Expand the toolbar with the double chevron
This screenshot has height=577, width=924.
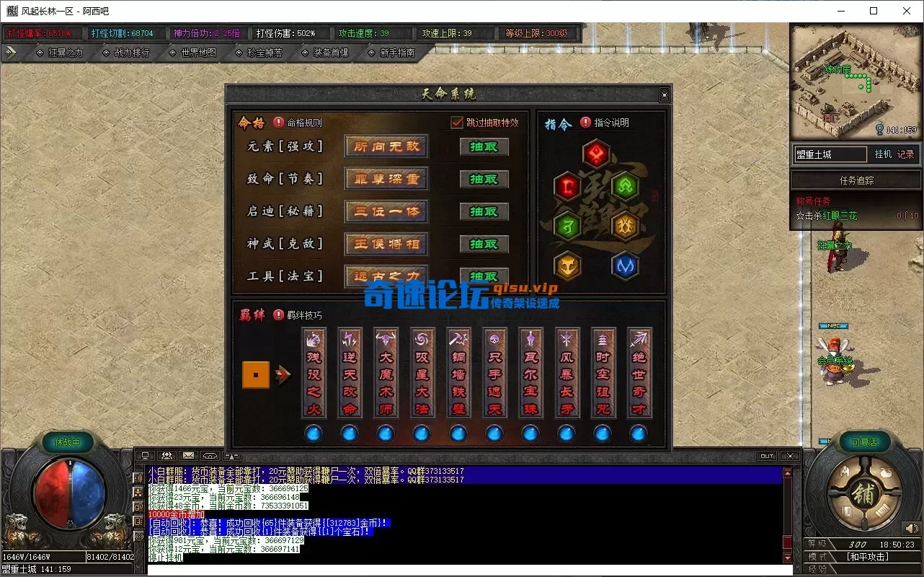(x=10, y=52)
